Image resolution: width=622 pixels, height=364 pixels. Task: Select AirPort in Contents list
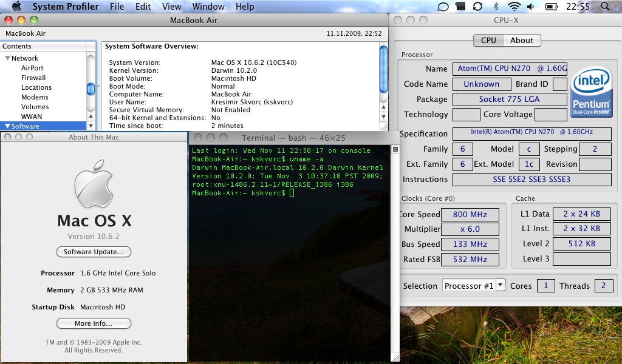32,68
